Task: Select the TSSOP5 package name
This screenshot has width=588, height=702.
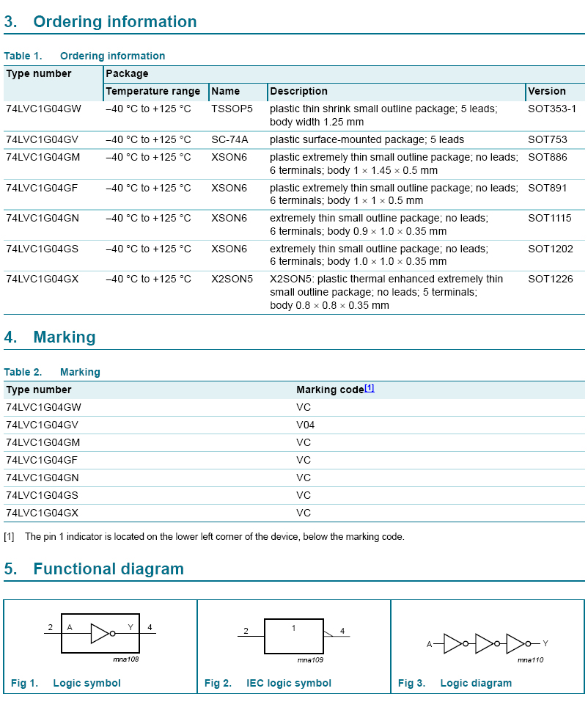Action: coord(232,109)
